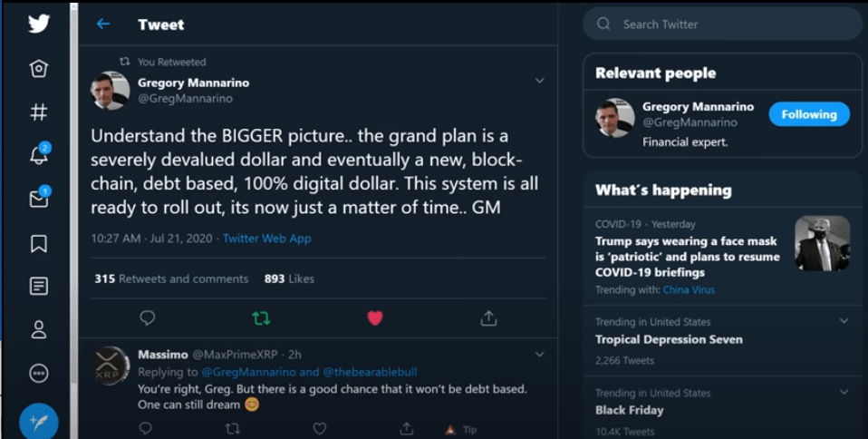Open the Explore hashtag icon
The width and height of the screenshot is (868, 439).
click(39, 112)
